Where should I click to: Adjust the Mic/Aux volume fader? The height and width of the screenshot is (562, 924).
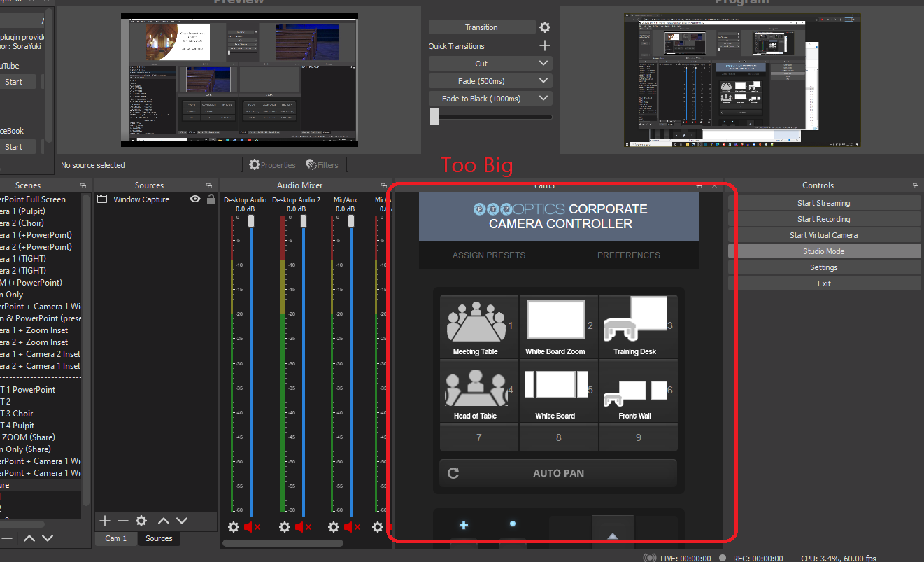point(351,221)
